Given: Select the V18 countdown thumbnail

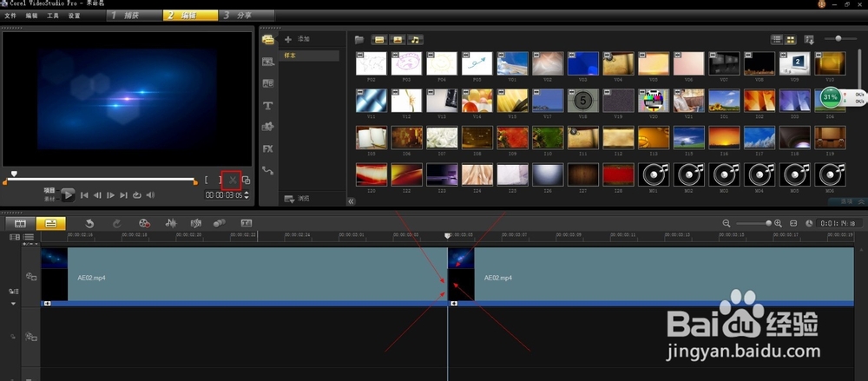Looking at the screenshot, I should (583, 101).
